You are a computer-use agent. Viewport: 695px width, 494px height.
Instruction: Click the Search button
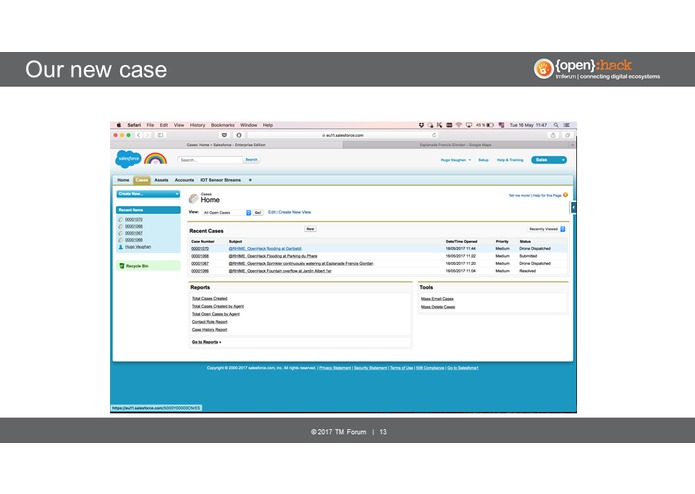(251, 159)
